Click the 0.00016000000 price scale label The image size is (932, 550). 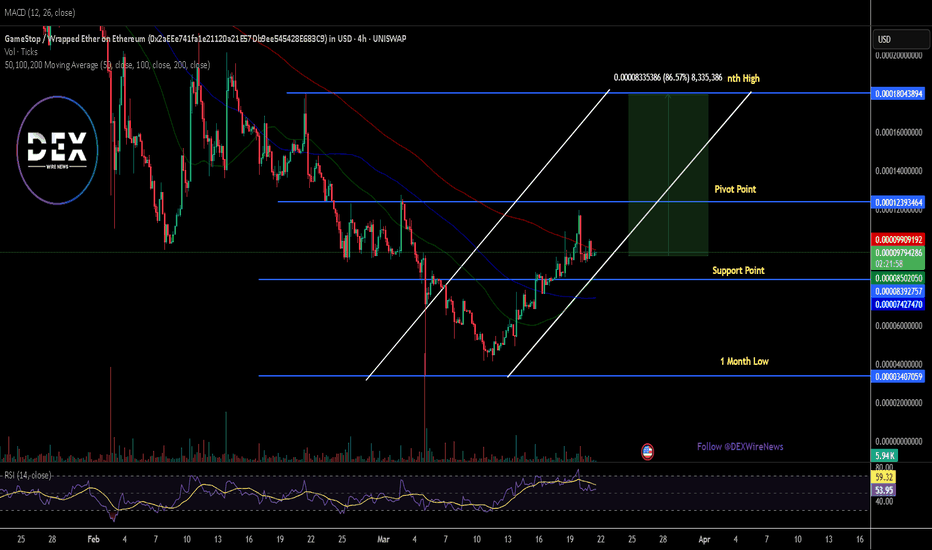[x=899, y=133]
